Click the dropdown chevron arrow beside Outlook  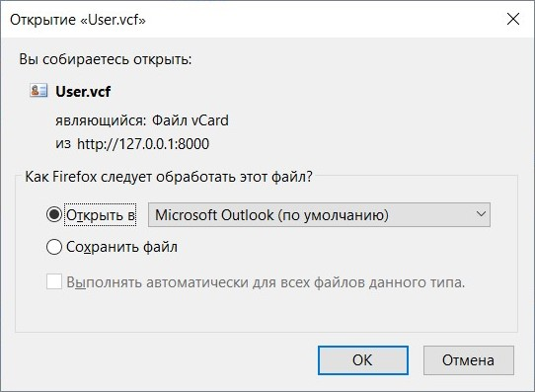pyautogui.click(x=481, y=214)
